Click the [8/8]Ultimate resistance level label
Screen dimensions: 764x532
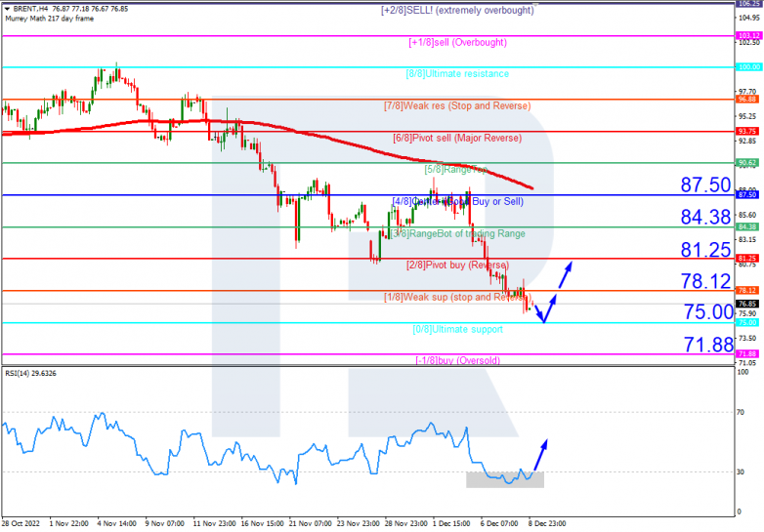457,74
